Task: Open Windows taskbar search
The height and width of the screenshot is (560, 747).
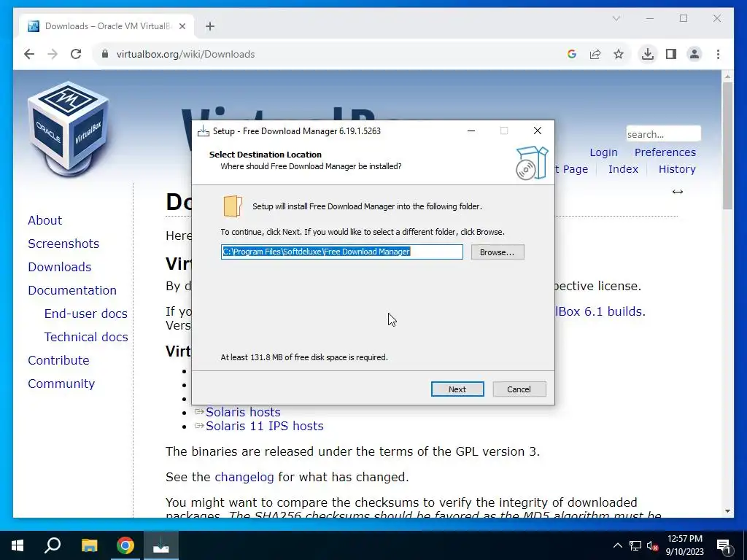Action: (53, 545)
